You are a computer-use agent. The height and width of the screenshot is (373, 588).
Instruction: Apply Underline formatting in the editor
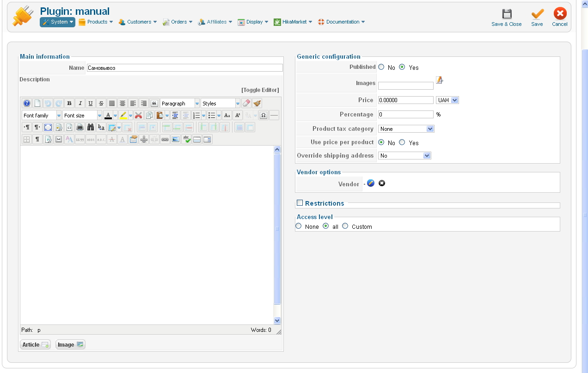click(x=91, y=103)
